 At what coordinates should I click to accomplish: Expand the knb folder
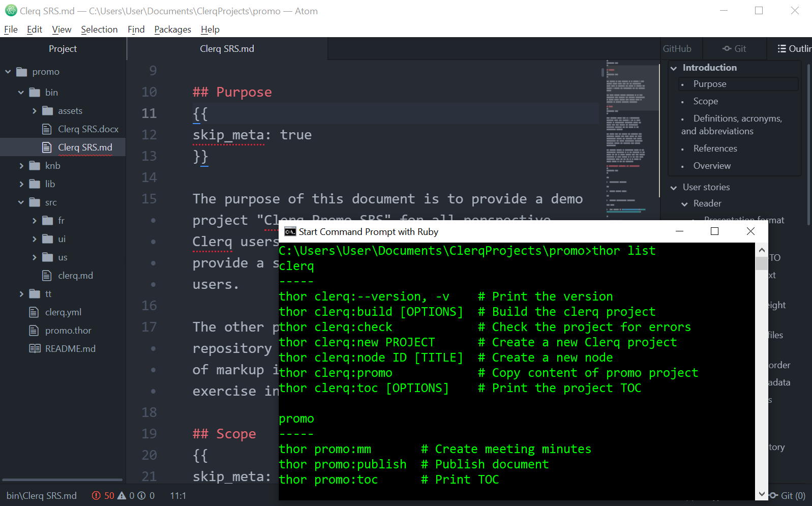pos(21,166)
